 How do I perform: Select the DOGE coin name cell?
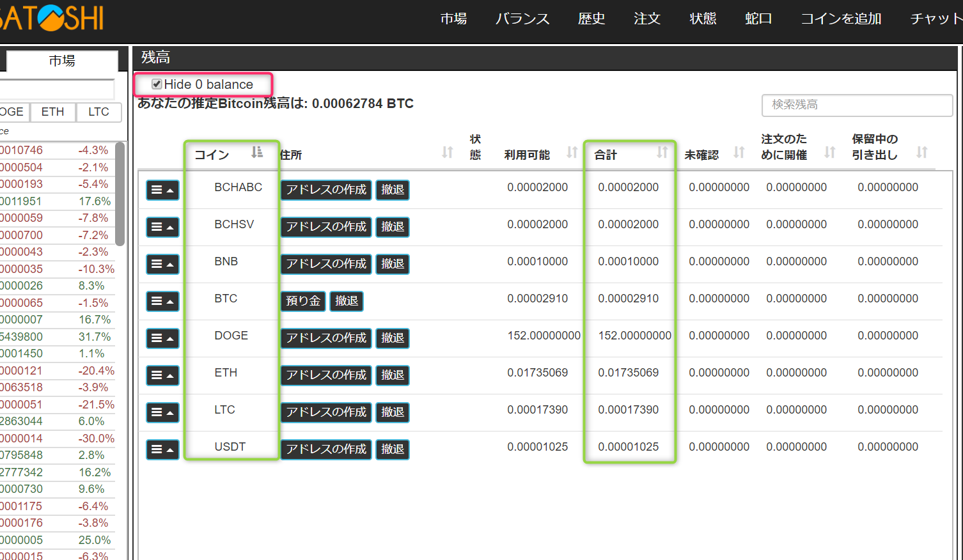click(x=231, y=336)
